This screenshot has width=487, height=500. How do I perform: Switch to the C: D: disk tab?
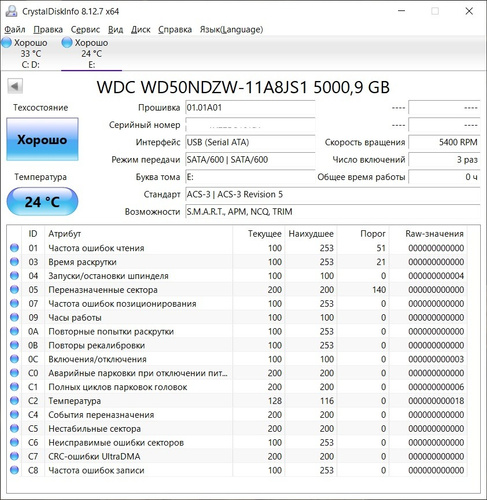31,53
